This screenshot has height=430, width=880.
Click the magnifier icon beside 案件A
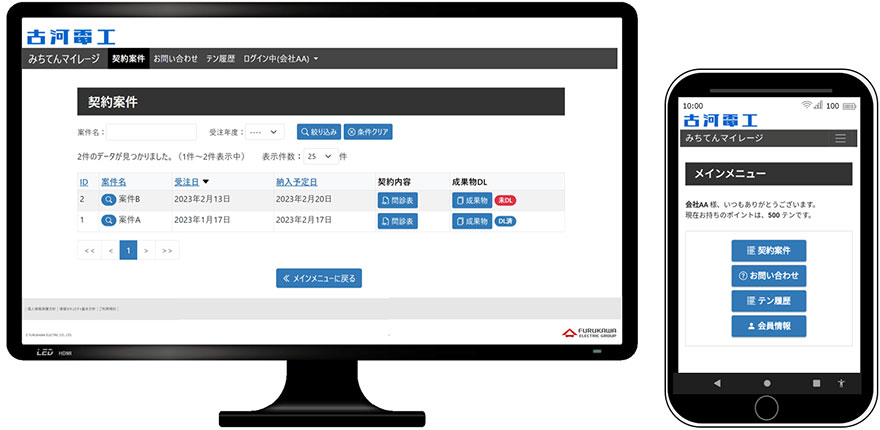[108, 219]
